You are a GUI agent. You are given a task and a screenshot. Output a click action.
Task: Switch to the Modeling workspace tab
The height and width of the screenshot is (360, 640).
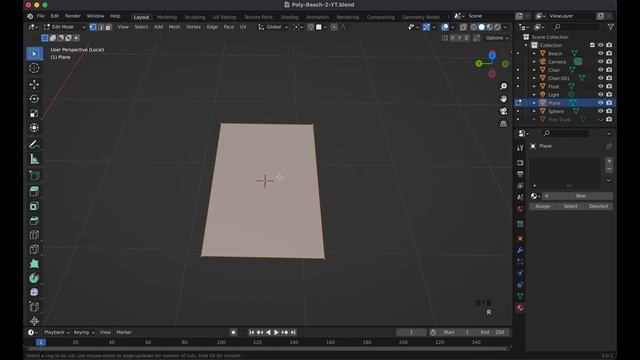tap(167, 17)
